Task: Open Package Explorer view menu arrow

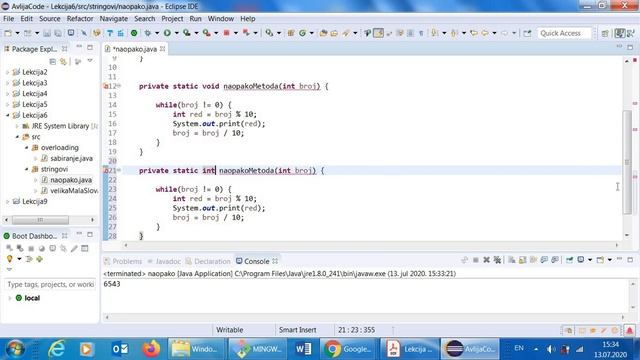Action: tap(90, 61)
